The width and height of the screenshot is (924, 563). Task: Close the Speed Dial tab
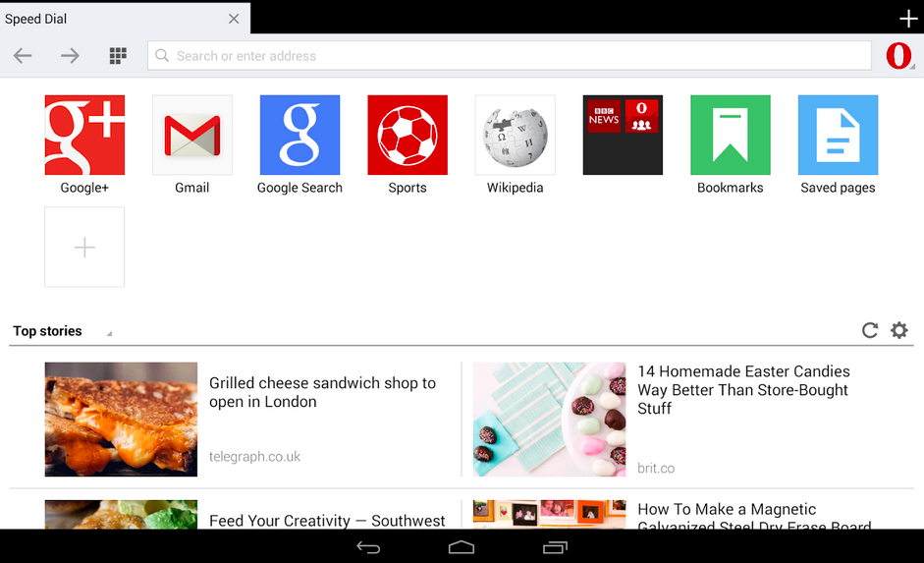pos(234,19)
